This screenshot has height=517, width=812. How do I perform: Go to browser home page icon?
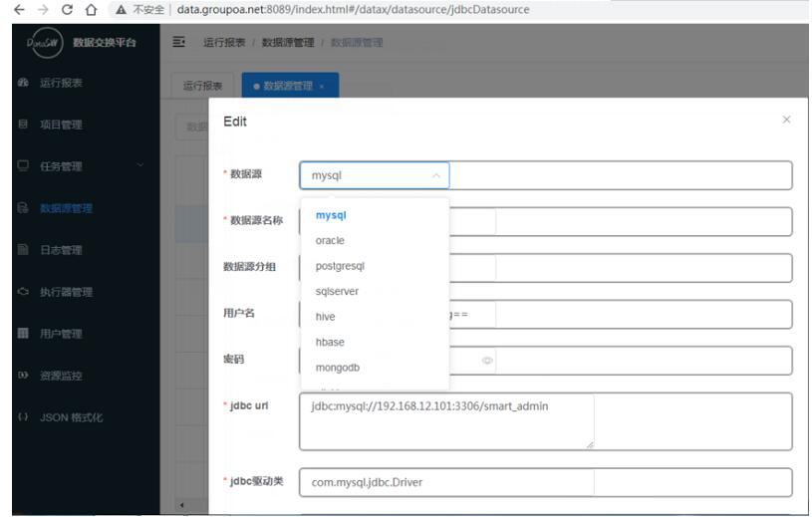91,9
